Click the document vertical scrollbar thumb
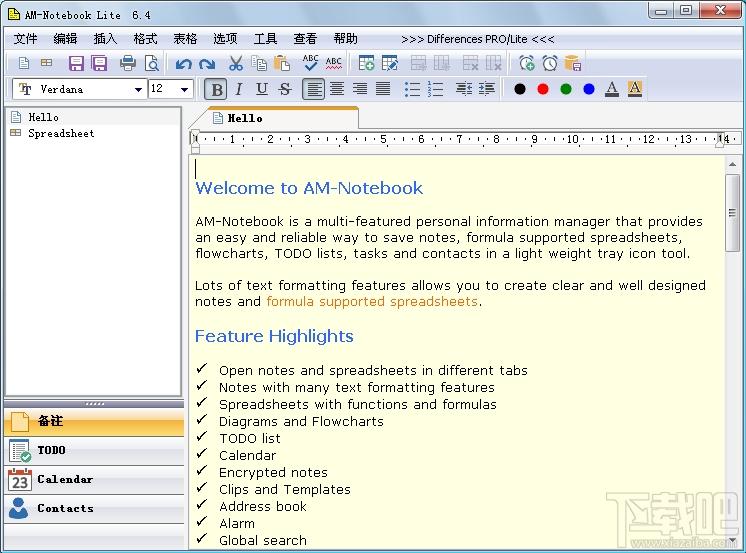746x553 pixels. click(x=732, y=212)
